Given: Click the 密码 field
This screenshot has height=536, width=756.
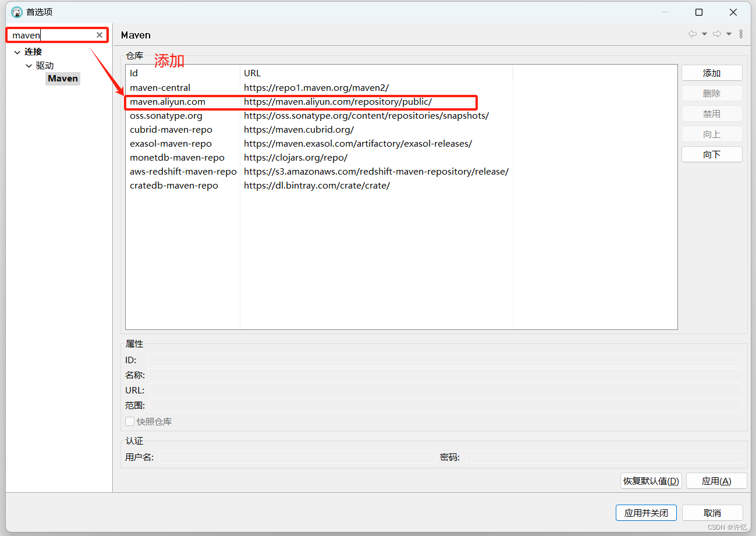Looking at the screenshot, I should pos(604,457).
